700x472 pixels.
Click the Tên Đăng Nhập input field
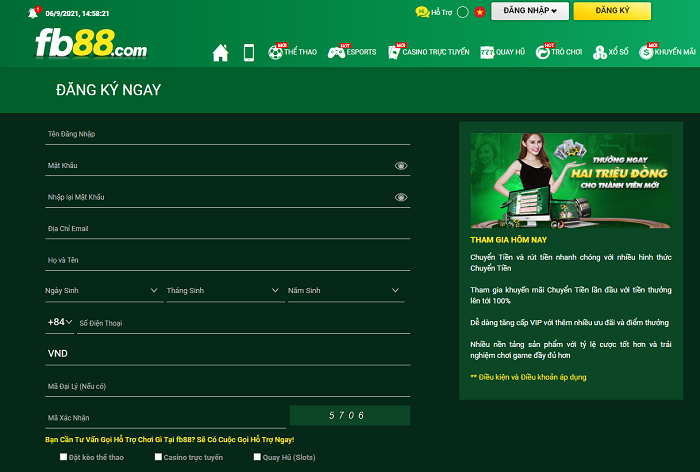pos(228,134)
